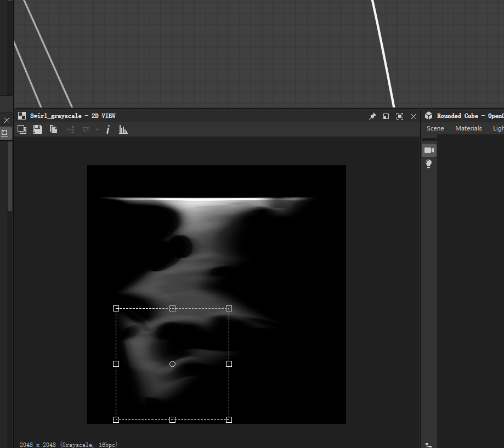504x448 pixels.
Task: Save the 2D view image as bitmap
Action: [x=38, y=129]
